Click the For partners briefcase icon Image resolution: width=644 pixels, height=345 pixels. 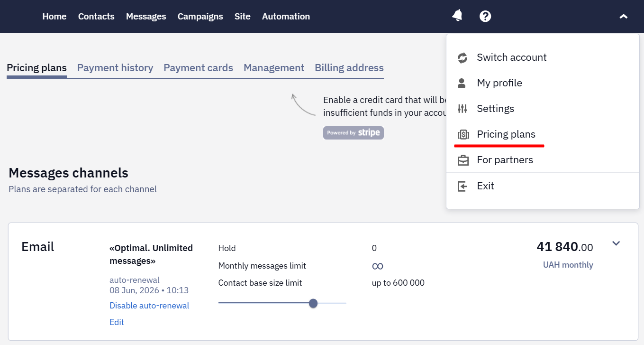pyautogui.click(x=463, y=160)
